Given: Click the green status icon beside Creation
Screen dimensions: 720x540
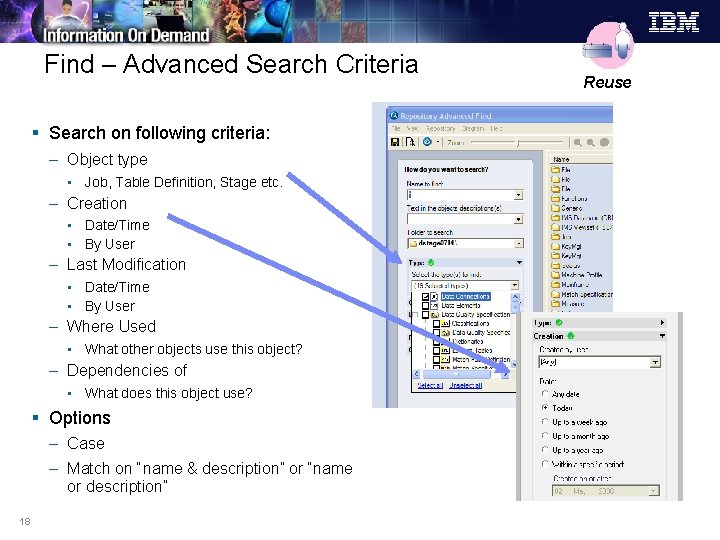Looking at the screenshot, I should pos(571,336).
